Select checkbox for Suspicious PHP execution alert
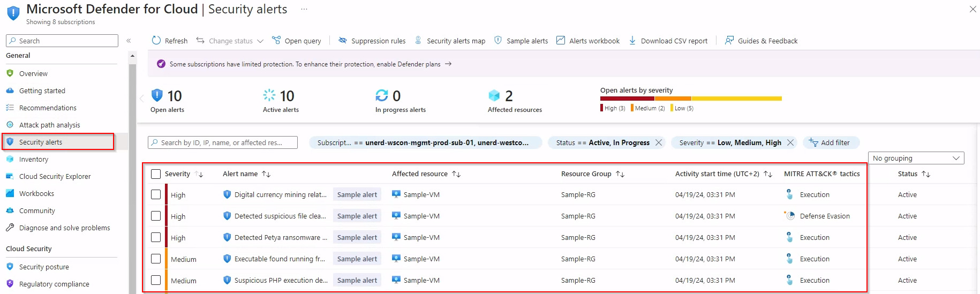The image size is (980, 294). pyautogui.click(x=156, y=280)
